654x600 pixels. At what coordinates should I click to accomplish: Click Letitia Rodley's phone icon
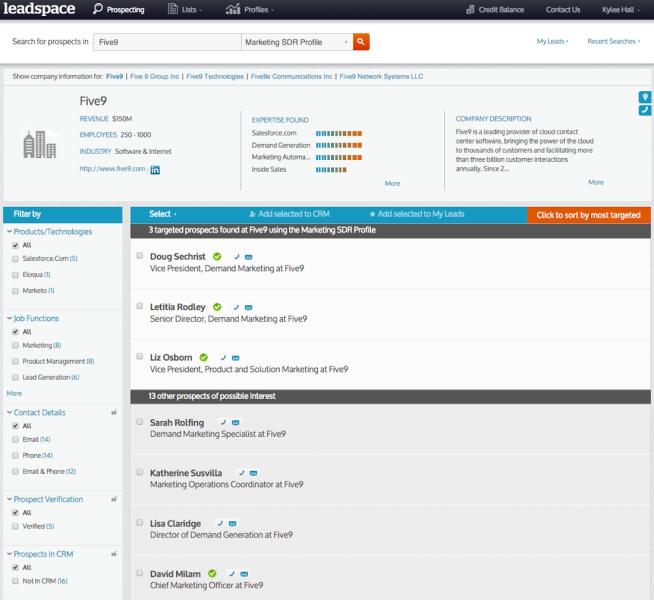(x=236, y=306)
